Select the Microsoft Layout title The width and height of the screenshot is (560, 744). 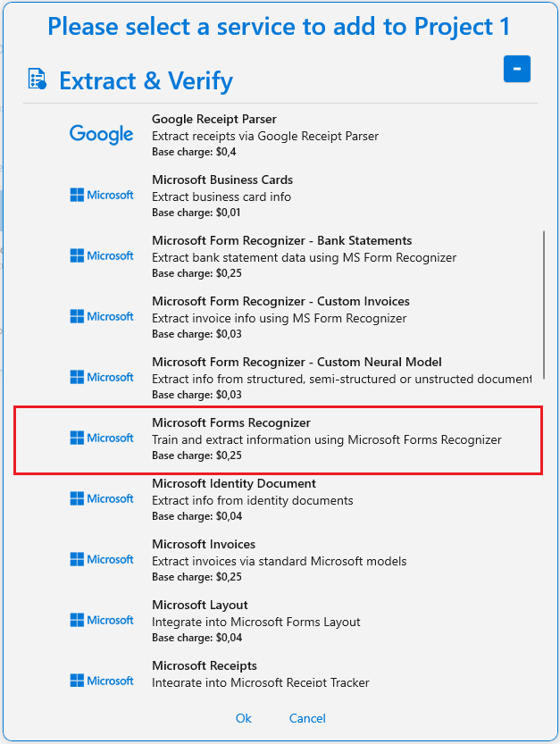200,605
